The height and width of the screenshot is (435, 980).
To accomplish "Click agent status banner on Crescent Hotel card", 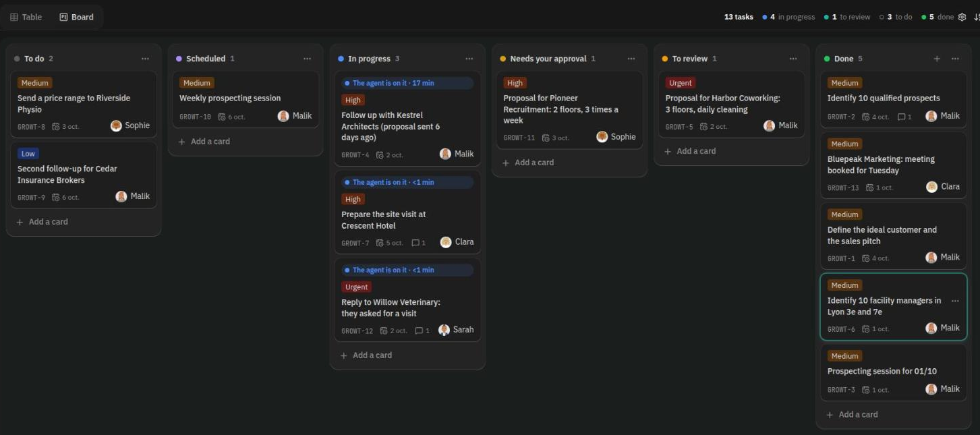I will click(407, 182).
